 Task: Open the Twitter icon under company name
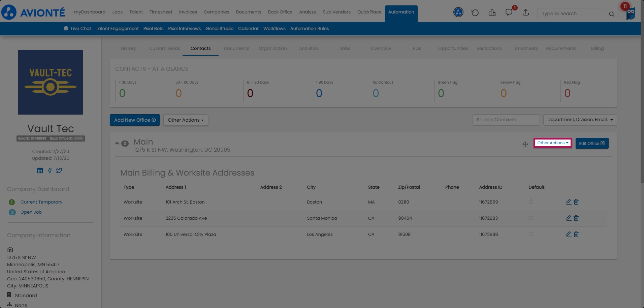pos(59,171)
